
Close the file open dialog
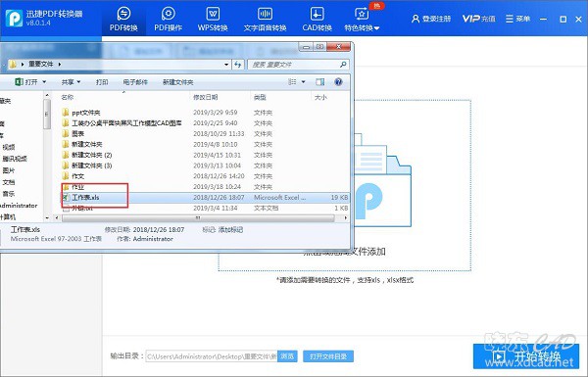click(338, 47)
